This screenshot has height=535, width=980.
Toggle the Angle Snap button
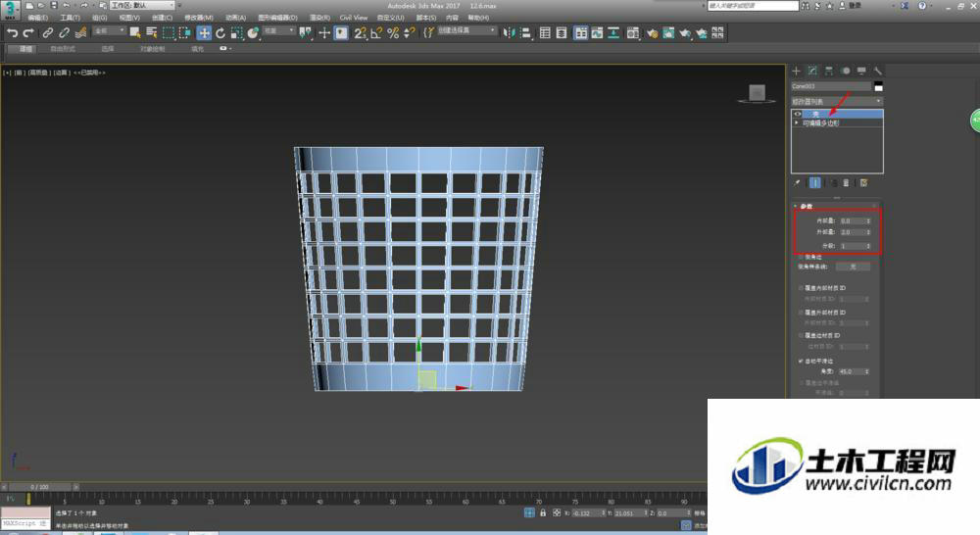[376, 33]
